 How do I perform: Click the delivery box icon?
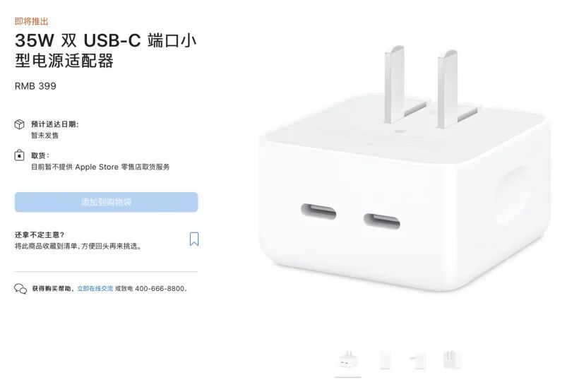tap(19, 124)
